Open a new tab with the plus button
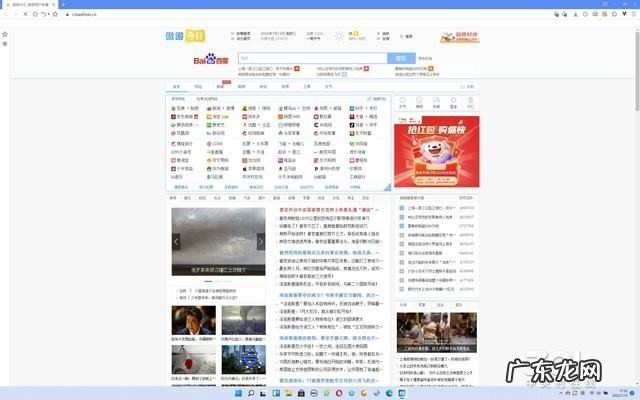The width and height of the screenshot is (640, 400). point(63,4)
